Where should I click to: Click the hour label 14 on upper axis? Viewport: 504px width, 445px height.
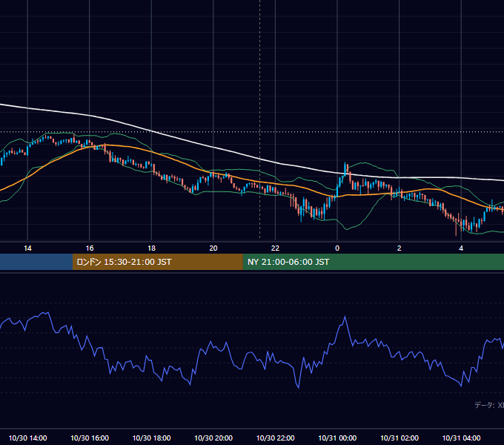coord(27,248)
